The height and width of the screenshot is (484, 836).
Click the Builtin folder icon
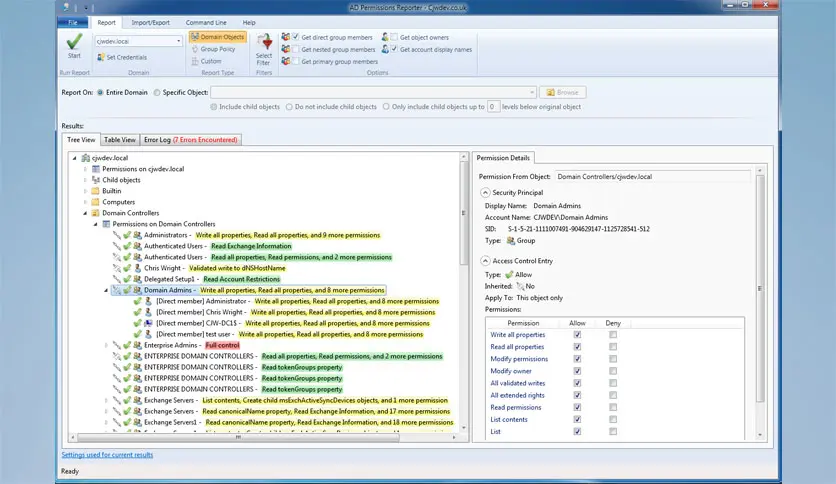click(95, 191)
